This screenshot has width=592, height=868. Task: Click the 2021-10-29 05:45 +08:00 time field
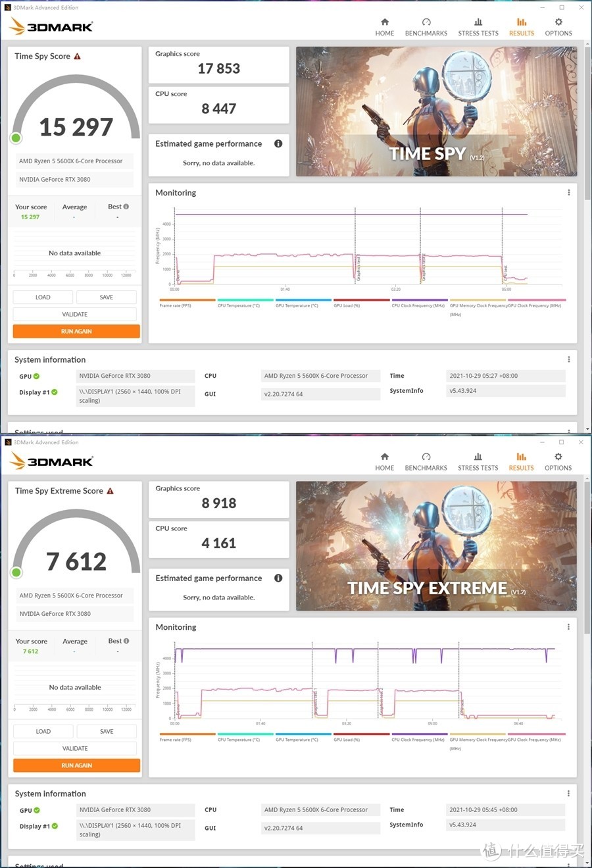[505, 810]
